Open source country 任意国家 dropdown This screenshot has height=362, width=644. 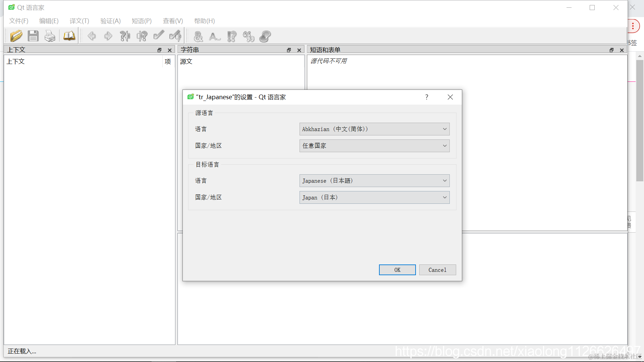[x=374, y=146]
